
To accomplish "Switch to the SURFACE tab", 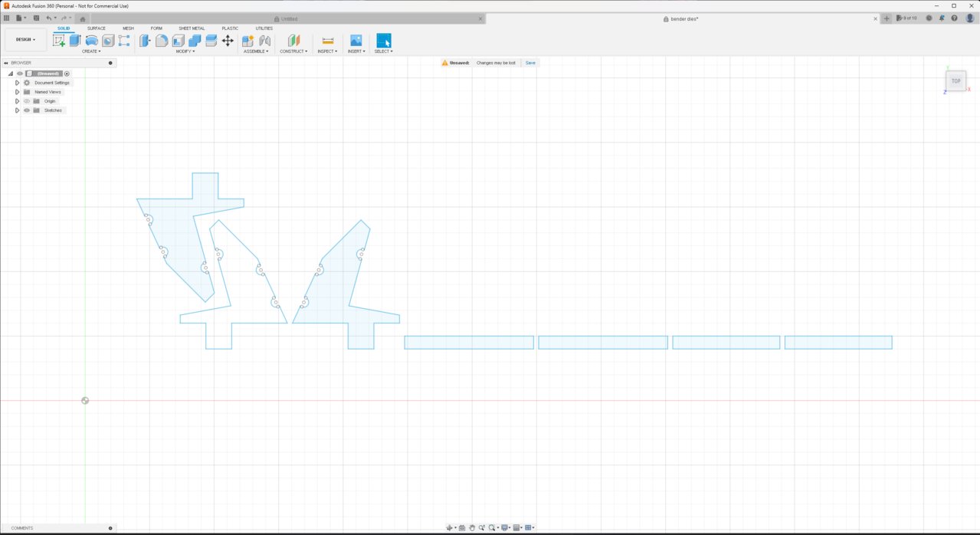I will click(x=97, y=28).
